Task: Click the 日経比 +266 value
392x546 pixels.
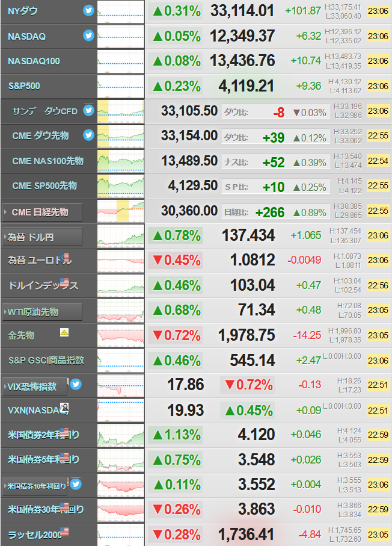Action: 270,213
